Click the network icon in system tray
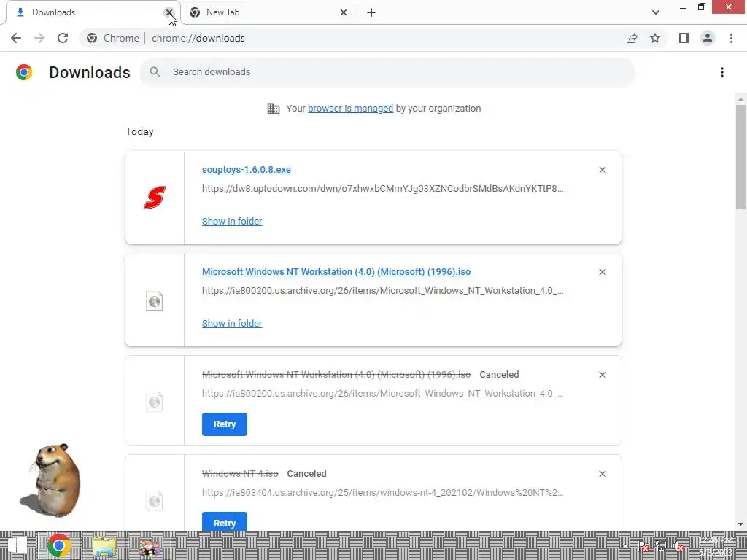The width and height of the screenshot is (747, 560). (661, 546)
